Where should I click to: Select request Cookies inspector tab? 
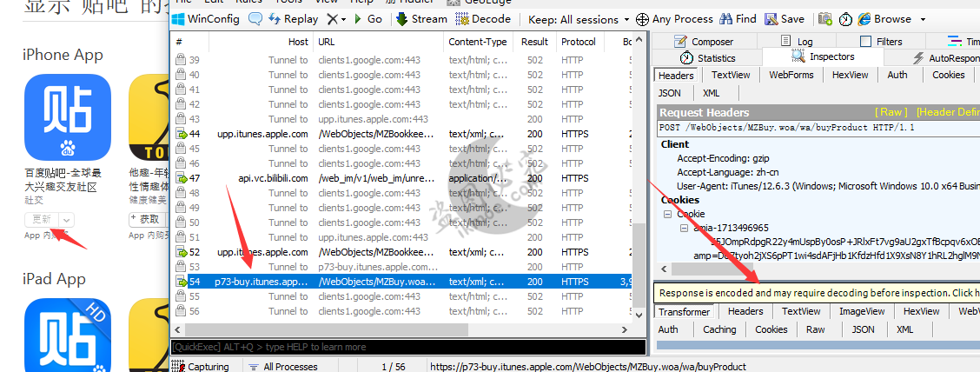(x=948, y=75)
